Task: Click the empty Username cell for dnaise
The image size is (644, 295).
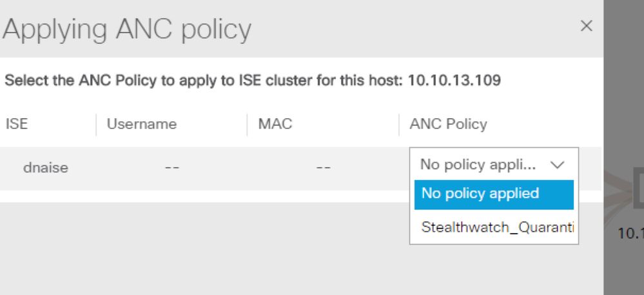Action: (x=171, y=168)
